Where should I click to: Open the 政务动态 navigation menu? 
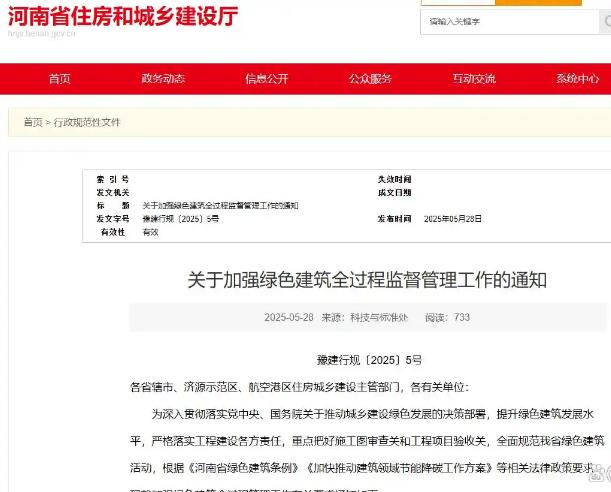pos(163,79)
